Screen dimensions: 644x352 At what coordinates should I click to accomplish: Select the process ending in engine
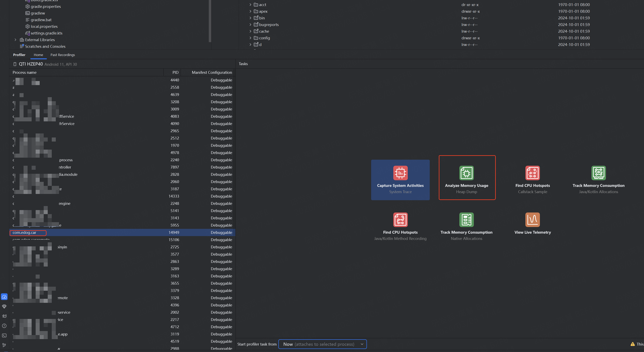(x=122, y=203)
